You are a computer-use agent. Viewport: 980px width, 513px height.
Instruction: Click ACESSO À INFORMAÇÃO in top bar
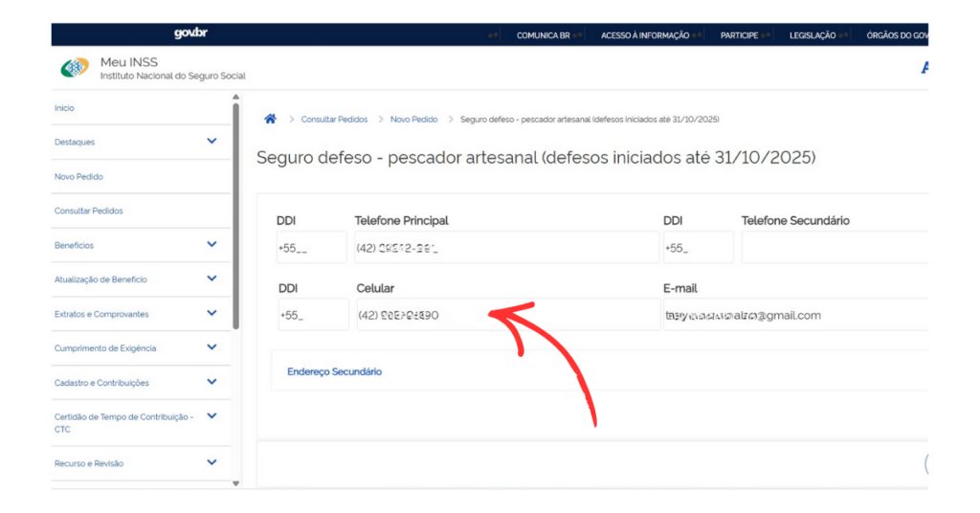point(644,35)
